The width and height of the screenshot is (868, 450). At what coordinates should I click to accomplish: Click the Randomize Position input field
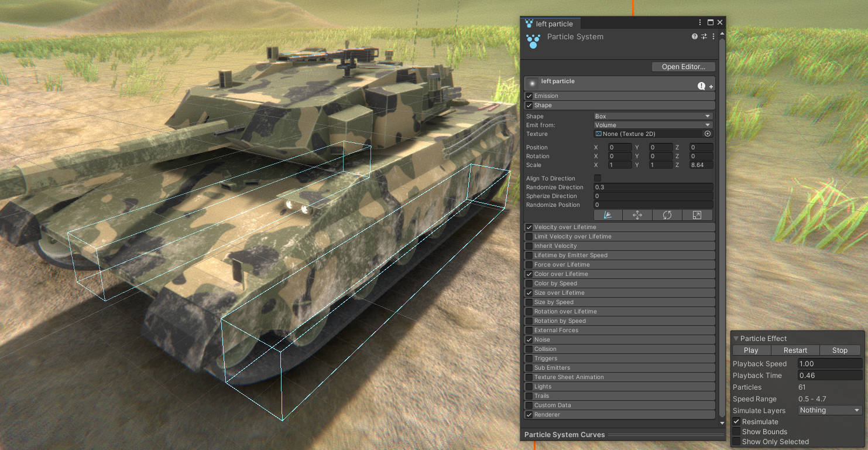653,205
